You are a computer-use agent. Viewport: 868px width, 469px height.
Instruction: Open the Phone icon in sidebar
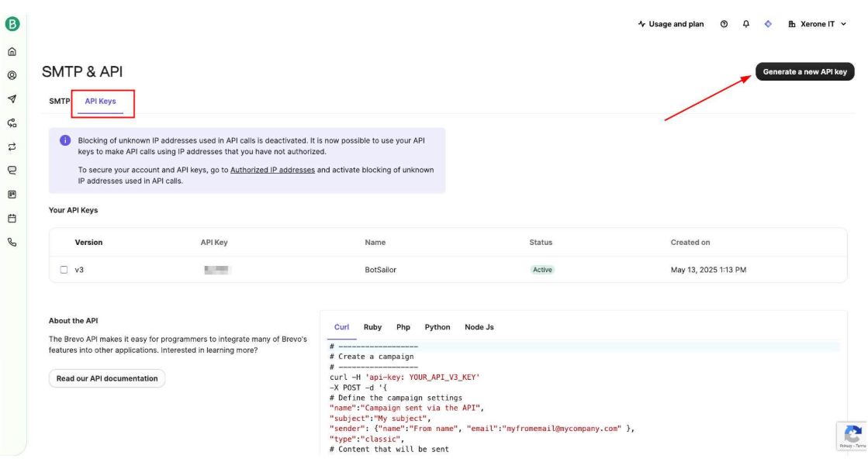12,242
